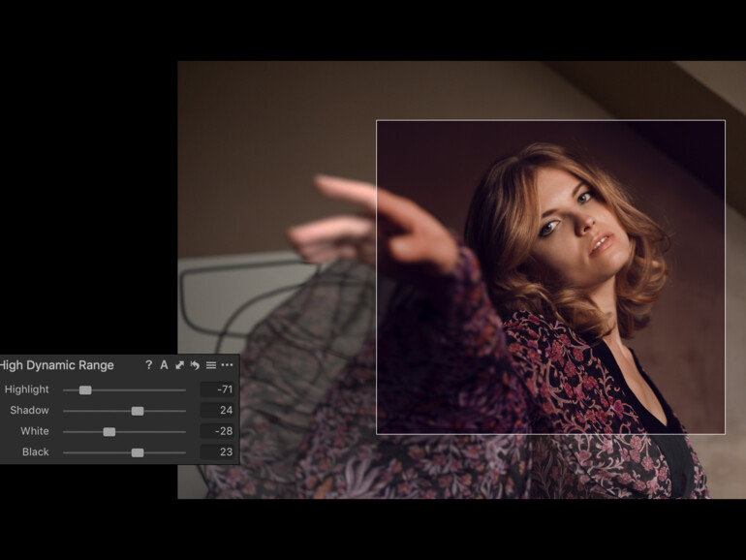Click the Black slider handle
746x560 pixels.
click(138, 453)
